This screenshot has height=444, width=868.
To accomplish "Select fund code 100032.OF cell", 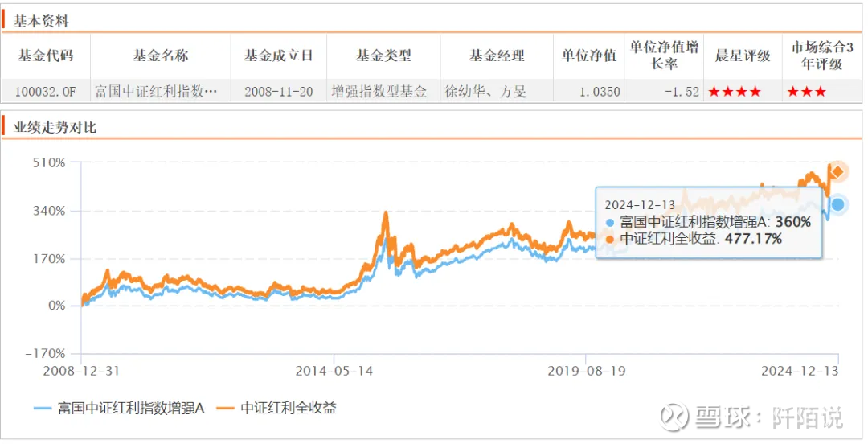I will 45,92.
